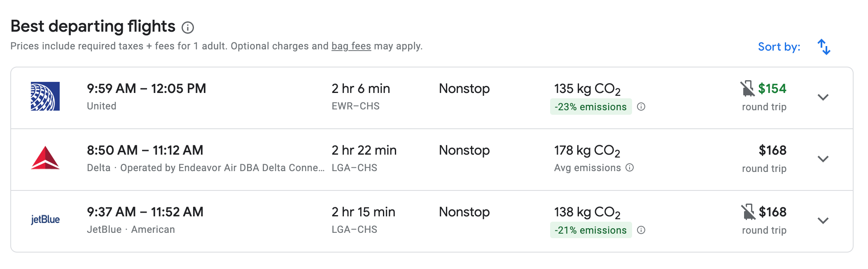The height and width of the screenshot is (269, 868).
Task: Click the info icon beside Best departing flights
Action: click(188, 28)
